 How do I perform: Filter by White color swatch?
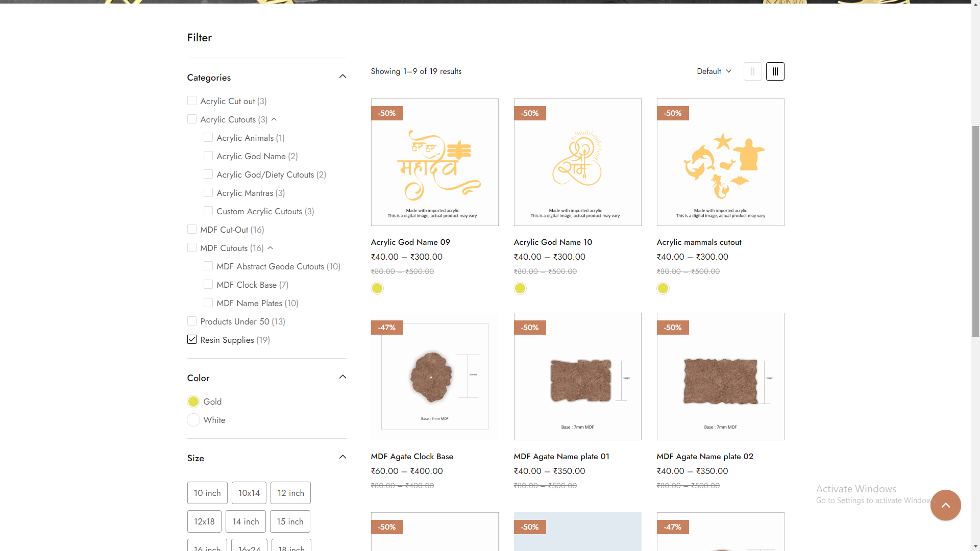pos(193,420)
